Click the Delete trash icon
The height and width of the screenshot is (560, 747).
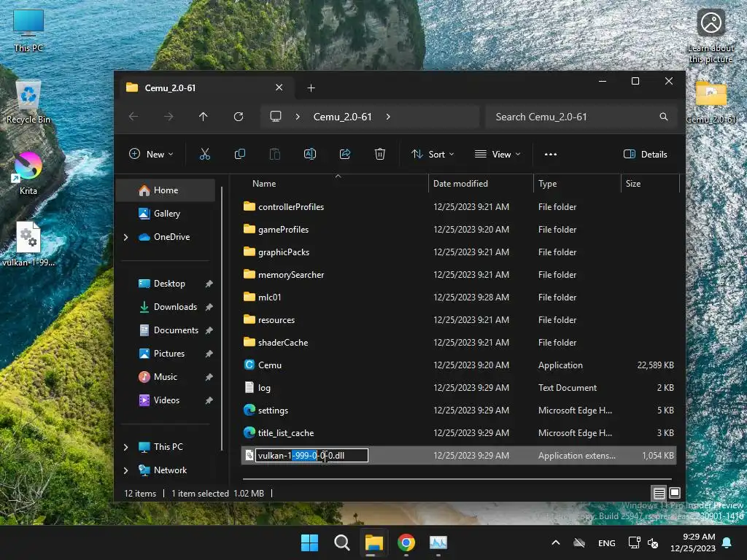(x=379, y=154)
